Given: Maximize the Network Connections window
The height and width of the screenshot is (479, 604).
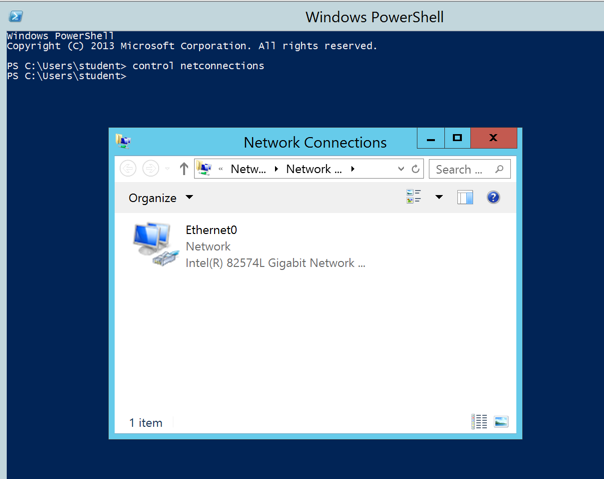Looking at the screenshot, I should click(457, 138).
